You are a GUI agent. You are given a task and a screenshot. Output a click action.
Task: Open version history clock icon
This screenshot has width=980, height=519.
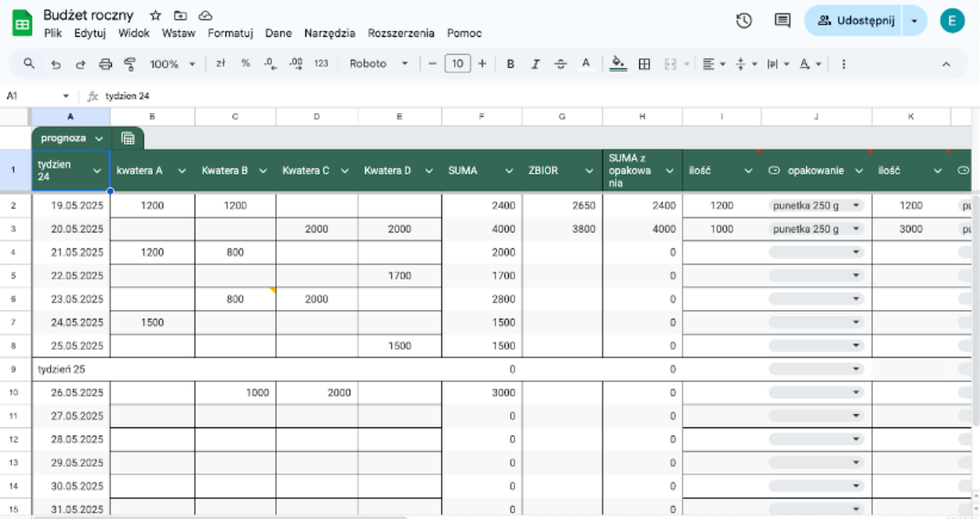pyautogui.click(x=743, y=20)
